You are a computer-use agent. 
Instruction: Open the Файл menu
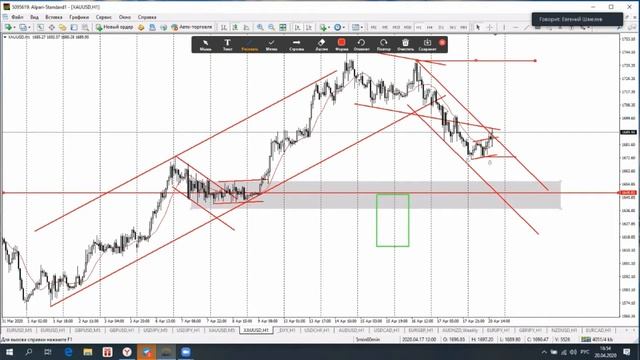point(17,17)
